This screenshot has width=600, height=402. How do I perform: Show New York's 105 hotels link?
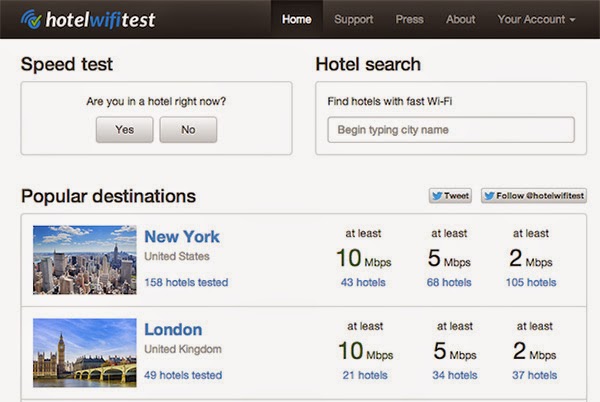click(530, 282)
